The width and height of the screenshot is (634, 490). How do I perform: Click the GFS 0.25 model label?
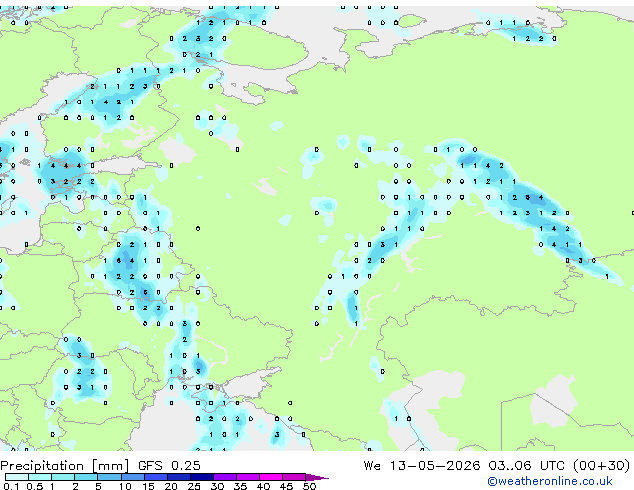click(169, 466)
